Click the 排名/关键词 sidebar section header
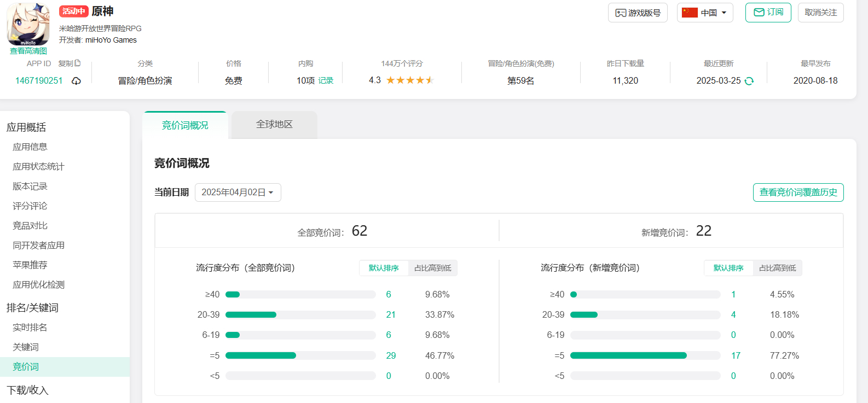Viewport: 868px width, 403px height. click(32, 308)
